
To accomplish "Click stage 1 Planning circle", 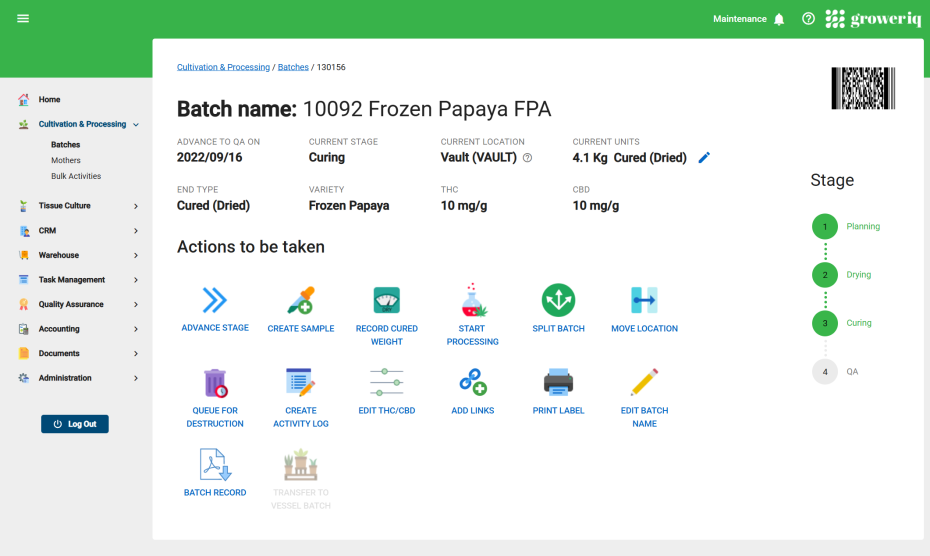I will point(824,227).
